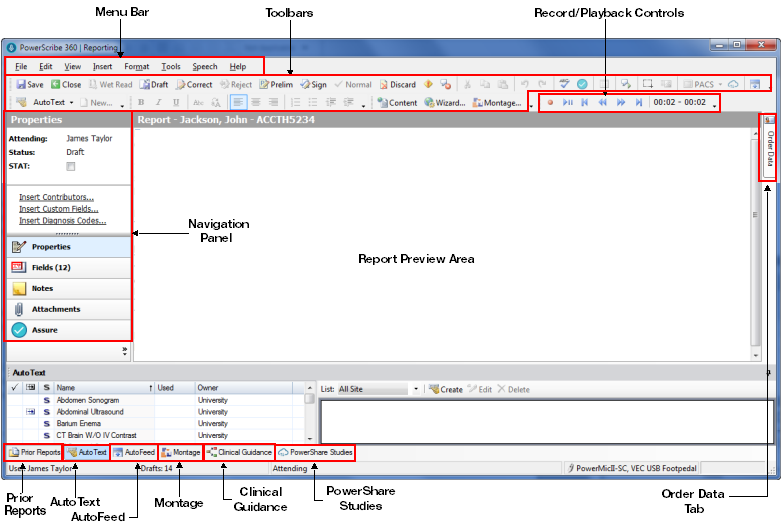Click the report vertical scrollbar down arrow

756,355
